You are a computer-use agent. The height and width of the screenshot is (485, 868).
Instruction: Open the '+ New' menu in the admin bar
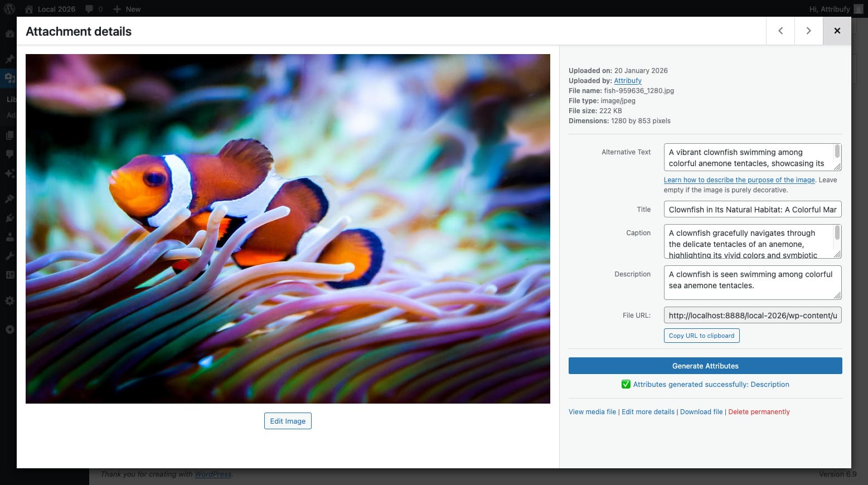[127, 9]
